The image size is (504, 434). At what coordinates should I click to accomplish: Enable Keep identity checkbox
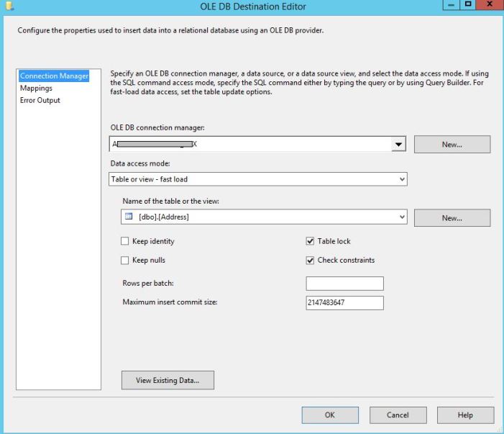point(124,241)
